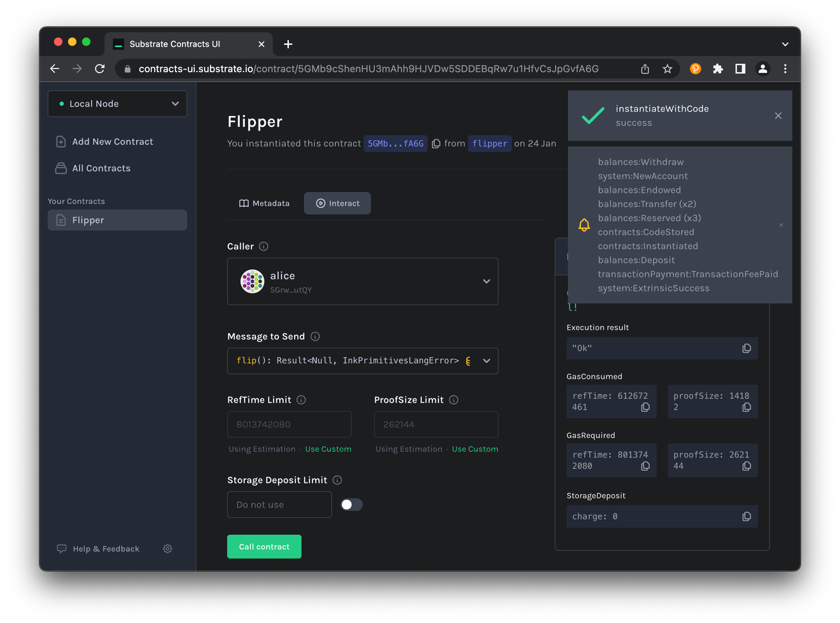Click the ProofSize Limit info icon

click(x=454, y=400)
